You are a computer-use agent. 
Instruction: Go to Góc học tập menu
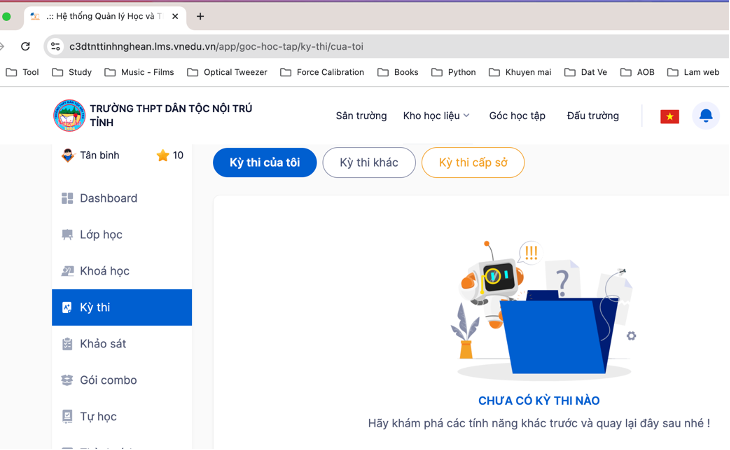(517, 116)
